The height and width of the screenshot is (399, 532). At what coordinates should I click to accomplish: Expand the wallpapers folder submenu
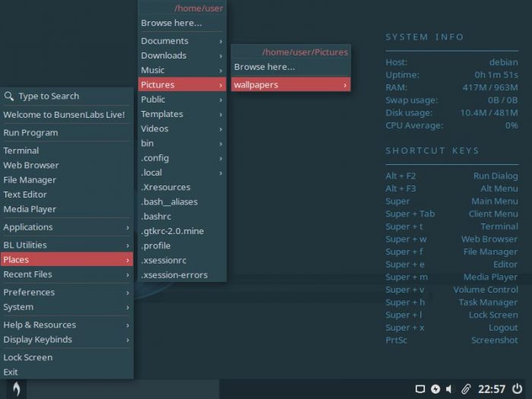(x=290, y=85)
